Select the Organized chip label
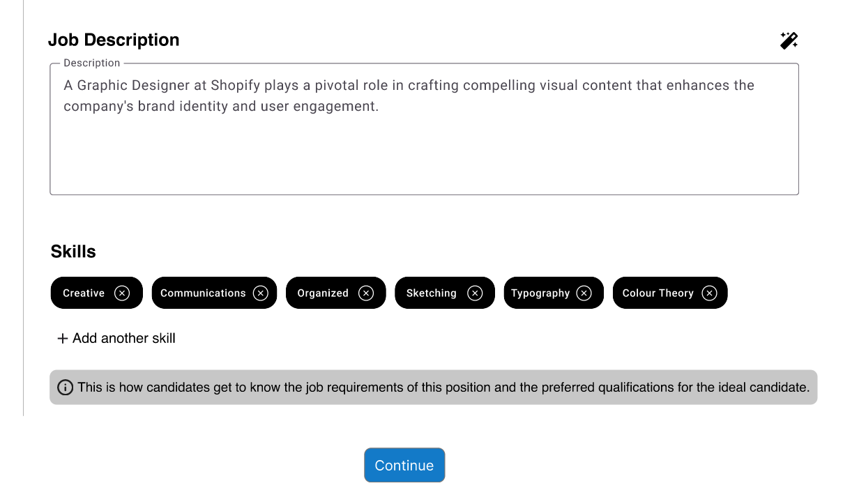 323,293
